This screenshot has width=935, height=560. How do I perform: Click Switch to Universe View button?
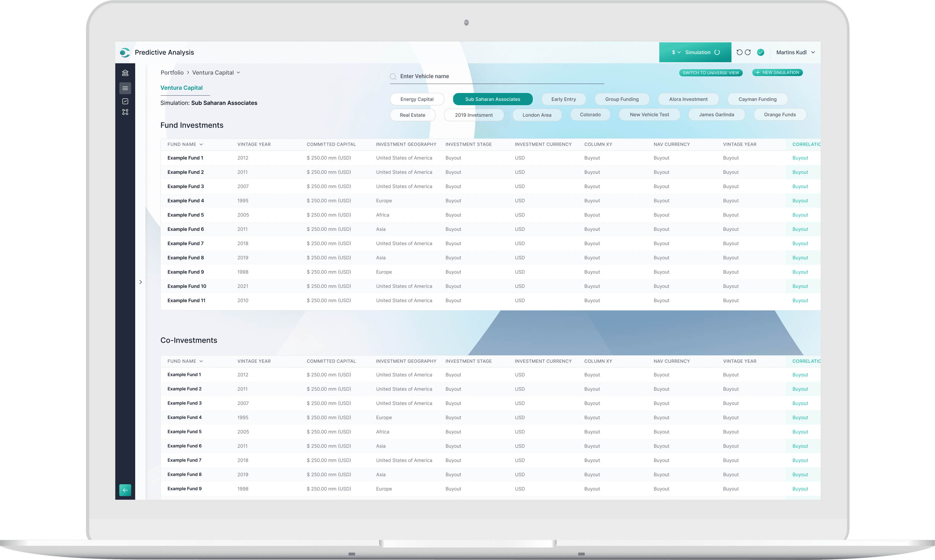(710, 73)
